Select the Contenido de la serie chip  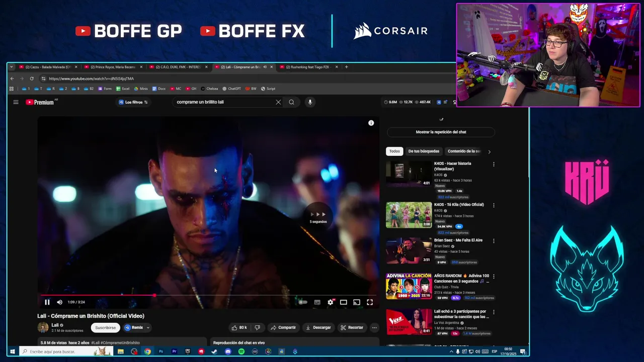tap(463, 151)
